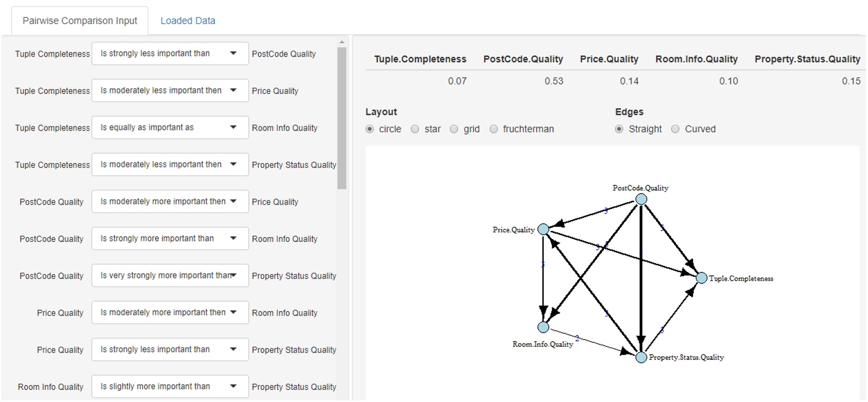Open the Room Info Quality versus Property Status dropdown

tap(170, 386)
